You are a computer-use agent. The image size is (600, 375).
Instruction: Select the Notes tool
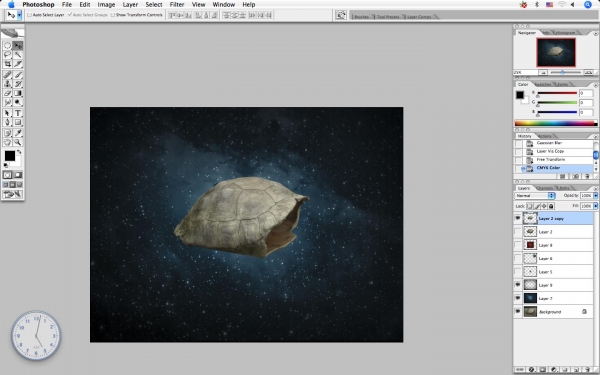(7, 133)
